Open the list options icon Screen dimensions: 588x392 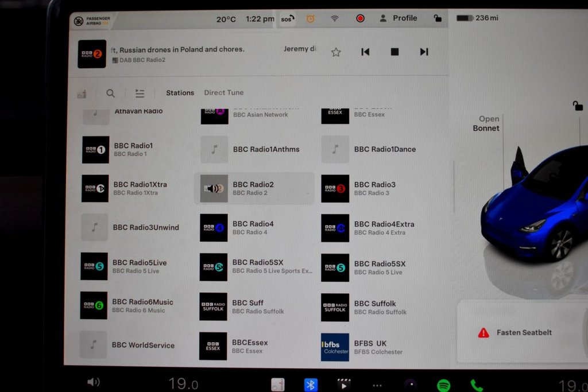(x=140, y=93)
